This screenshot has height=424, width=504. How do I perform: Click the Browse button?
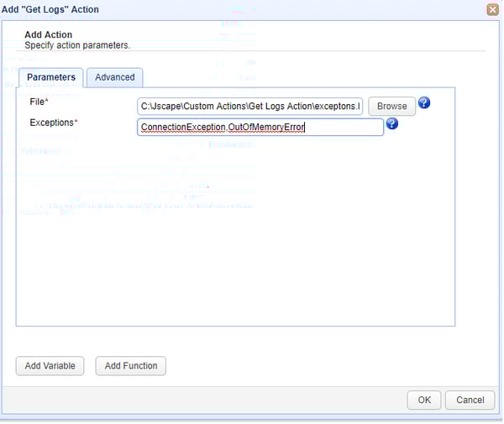point(391,106)
